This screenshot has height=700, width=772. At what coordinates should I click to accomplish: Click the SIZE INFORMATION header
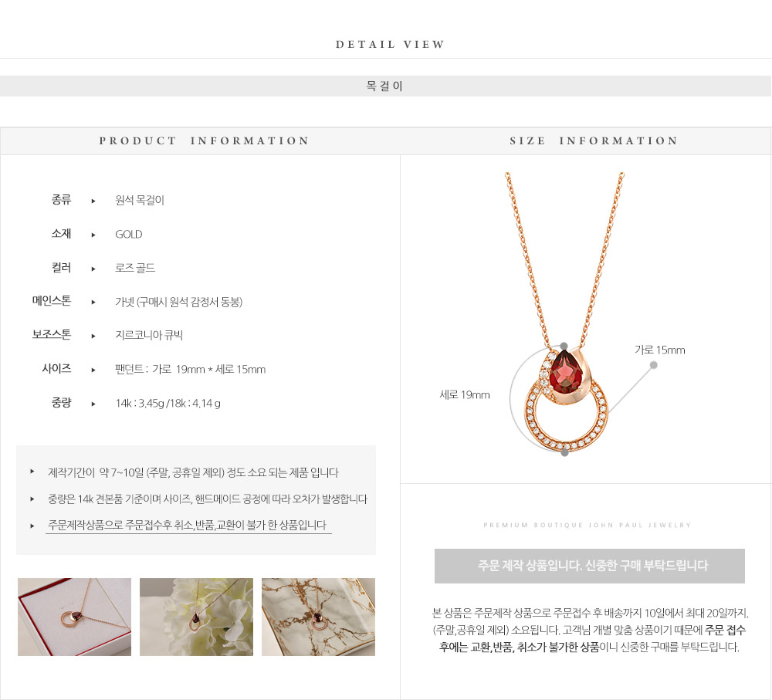[x=594, y=140]
